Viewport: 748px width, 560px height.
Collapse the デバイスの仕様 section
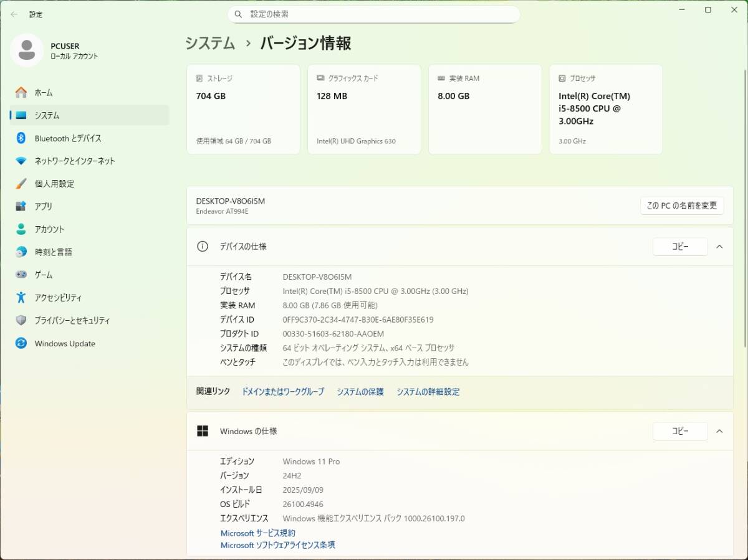tap(720, 247)
